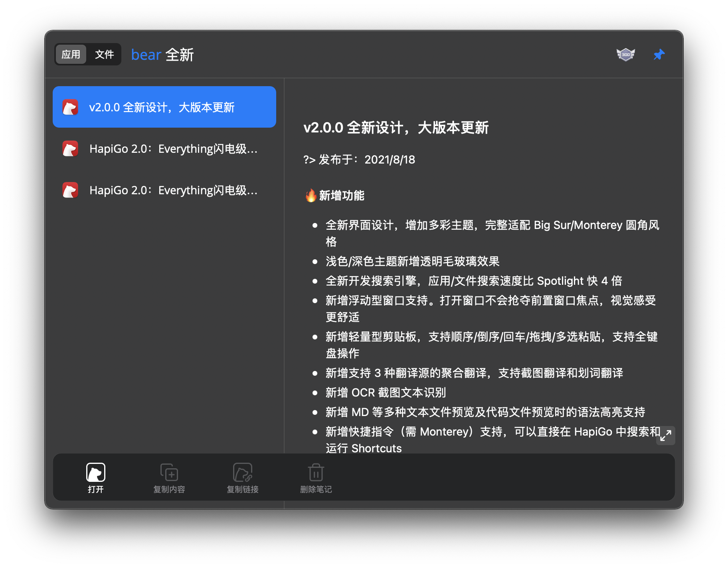Open the 300 level badge icon
The width and height of the screenshot is (728, 568).
[x=625, y=55]
